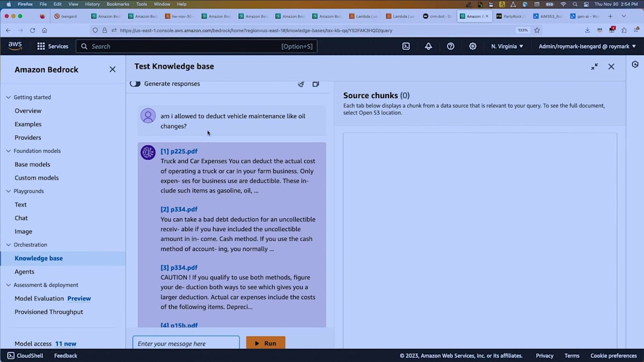Close the Test Knowledge base panel
This screenshot has height=362, width=644.
click(611, 67)
